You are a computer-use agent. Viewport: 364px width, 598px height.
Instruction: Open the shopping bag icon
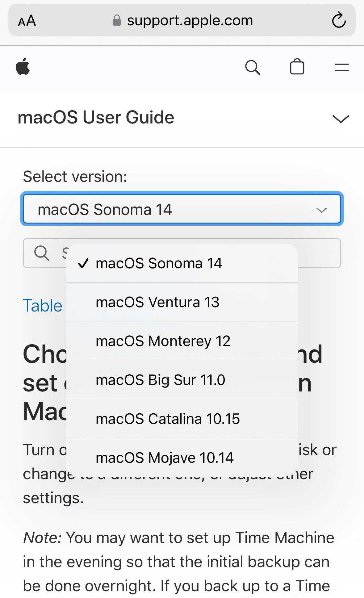[297, 67]
